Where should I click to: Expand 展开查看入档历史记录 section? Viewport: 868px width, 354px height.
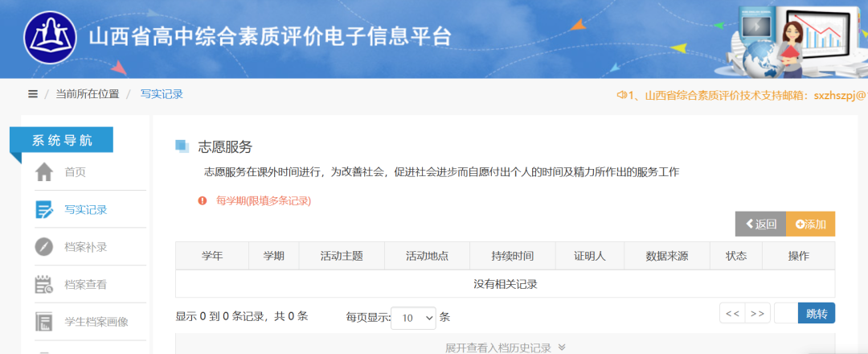[505, 348]
